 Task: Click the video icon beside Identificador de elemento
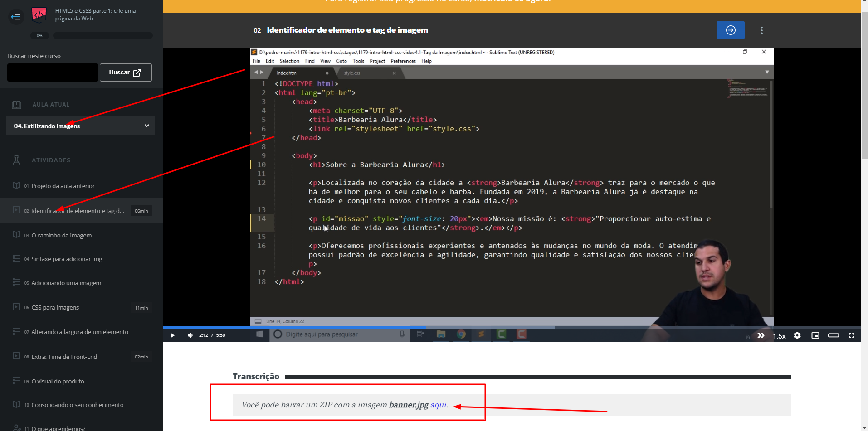click(16, 210)
